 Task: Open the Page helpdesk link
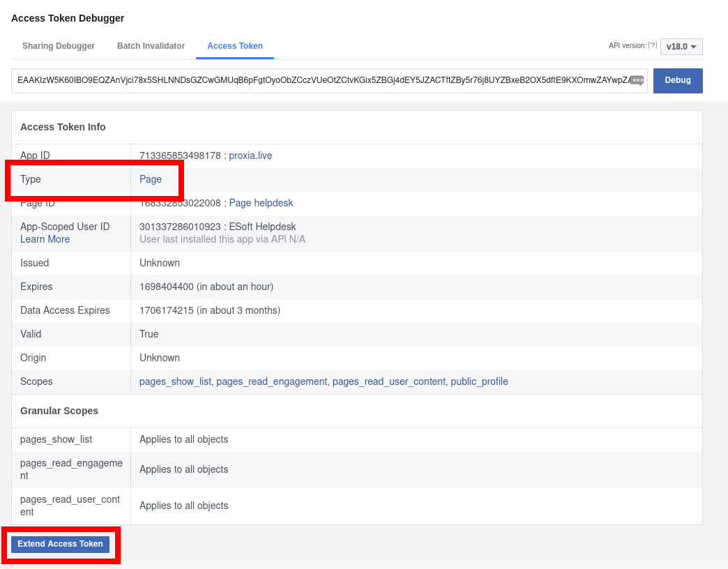(x=261, y=203)
